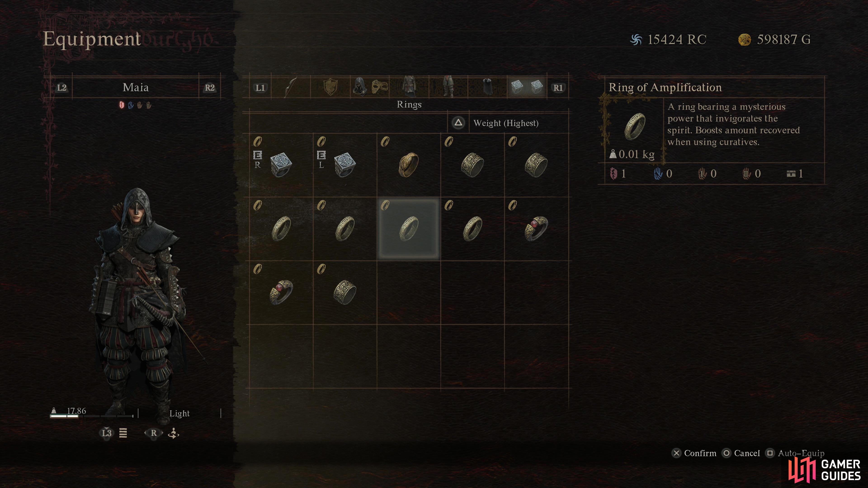Click the triangle sort button

[x=458, y=123]
